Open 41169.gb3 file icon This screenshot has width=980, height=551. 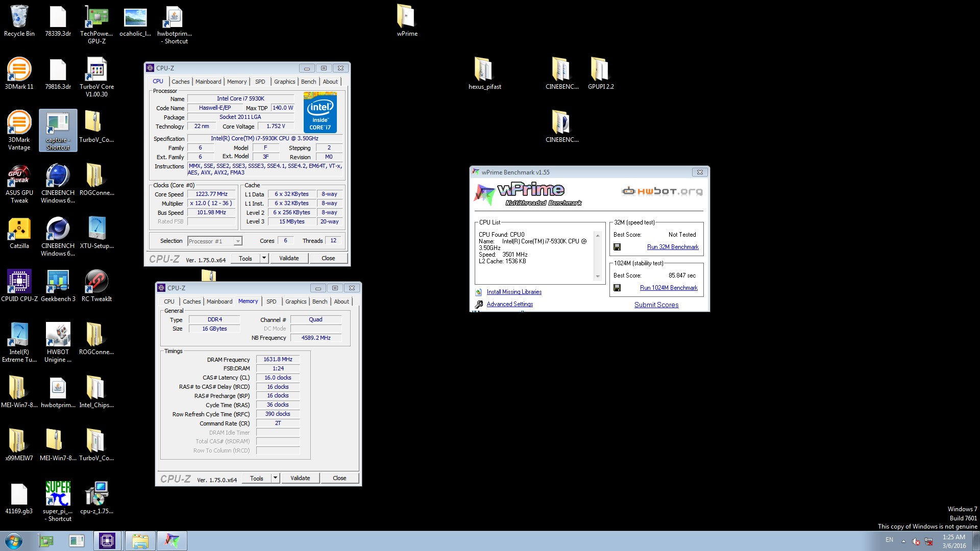(x=19, y=498)
